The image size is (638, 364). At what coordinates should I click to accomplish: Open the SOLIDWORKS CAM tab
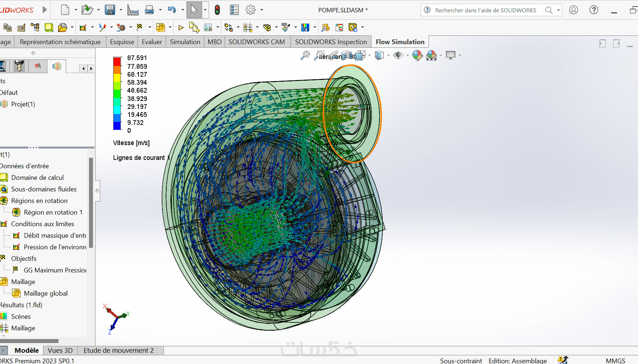pyautogui.click(x=256, y=42)
